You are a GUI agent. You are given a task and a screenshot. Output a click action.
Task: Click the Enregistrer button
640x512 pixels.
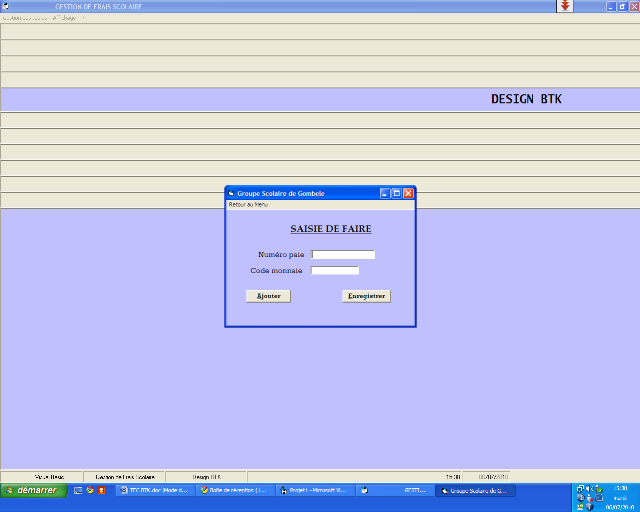366,296
